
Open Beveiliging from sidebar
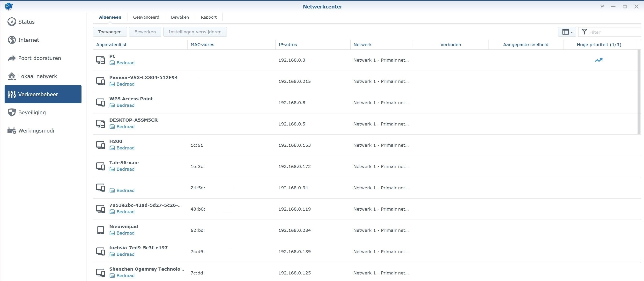tap(43, 112)
